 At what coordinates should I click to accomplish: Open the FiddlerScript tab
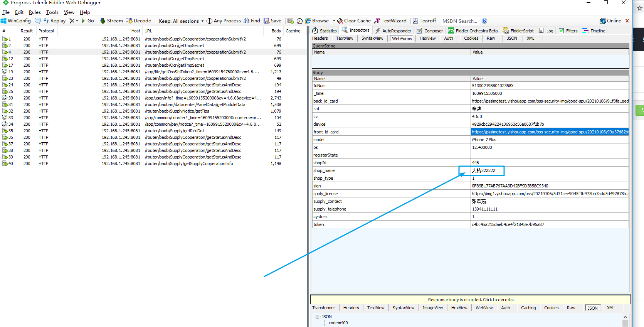(518, 30)
